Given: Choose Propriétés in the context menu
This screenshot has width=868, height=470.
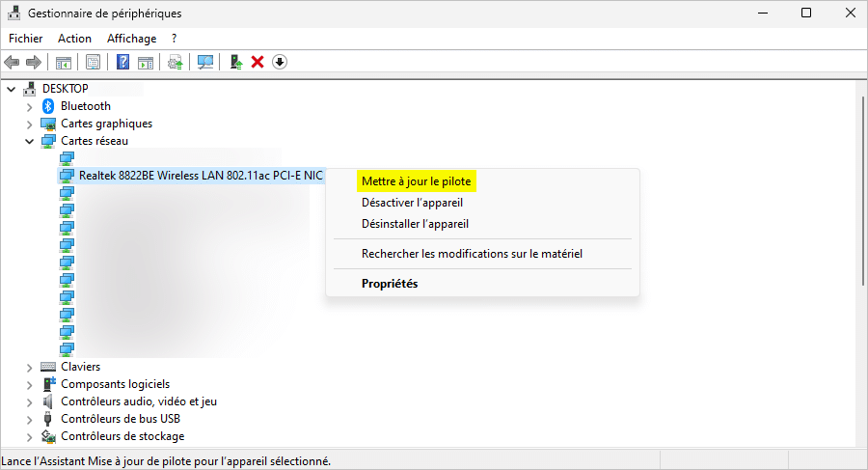Looking at the screenshot, I should 390,284.
